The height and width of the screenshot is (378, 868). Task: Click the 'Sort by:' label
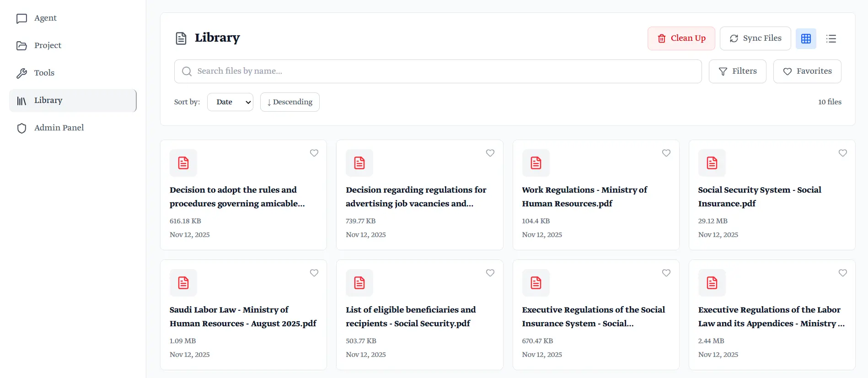[x=187, y=102]
